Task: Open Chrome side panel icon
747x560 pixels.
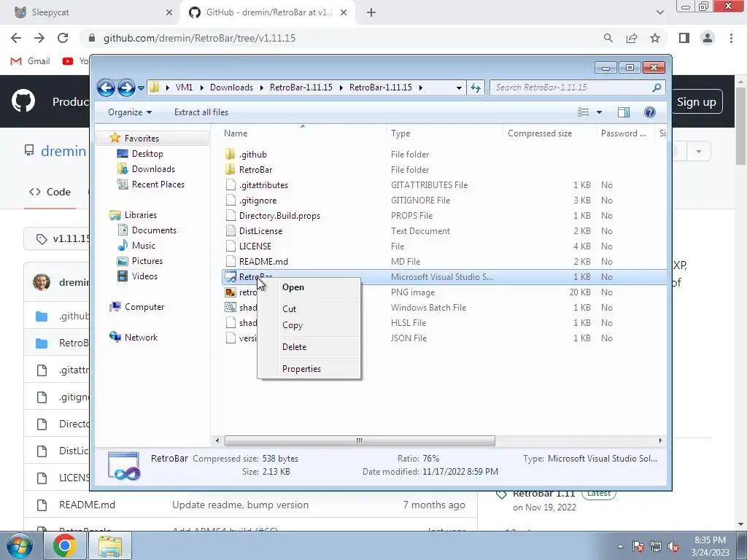Action: click(684, 38)
